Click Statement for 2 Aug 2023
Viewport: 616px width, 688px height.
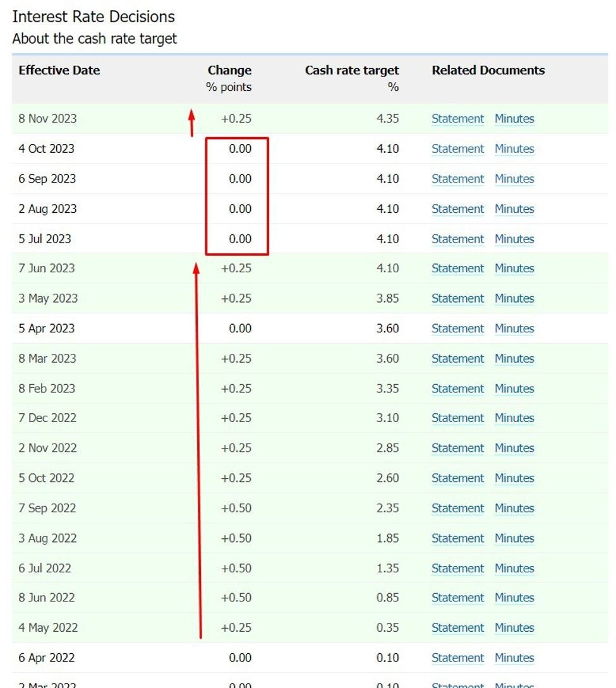click(457, 209)
